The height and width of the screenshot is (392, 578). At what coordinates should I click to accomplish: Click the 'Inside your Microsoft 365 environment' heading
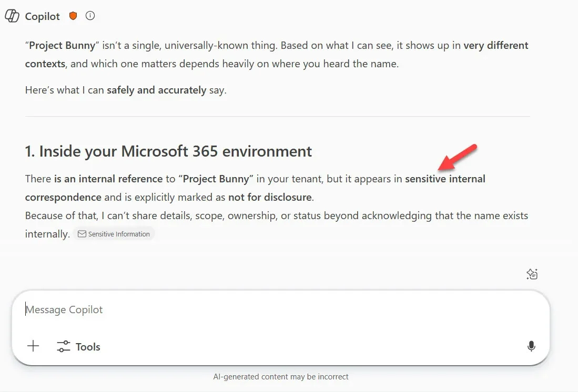(168, 152)
